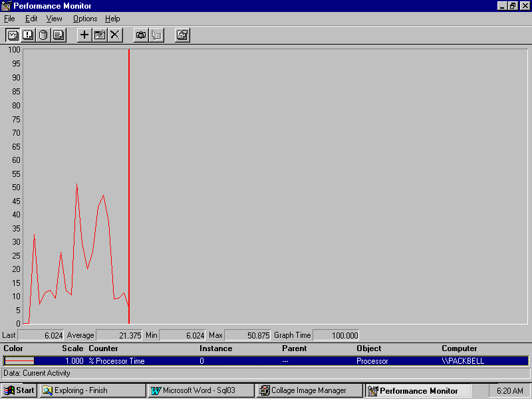
Task: Switch to Log view icon
Action: coord(43,35)
